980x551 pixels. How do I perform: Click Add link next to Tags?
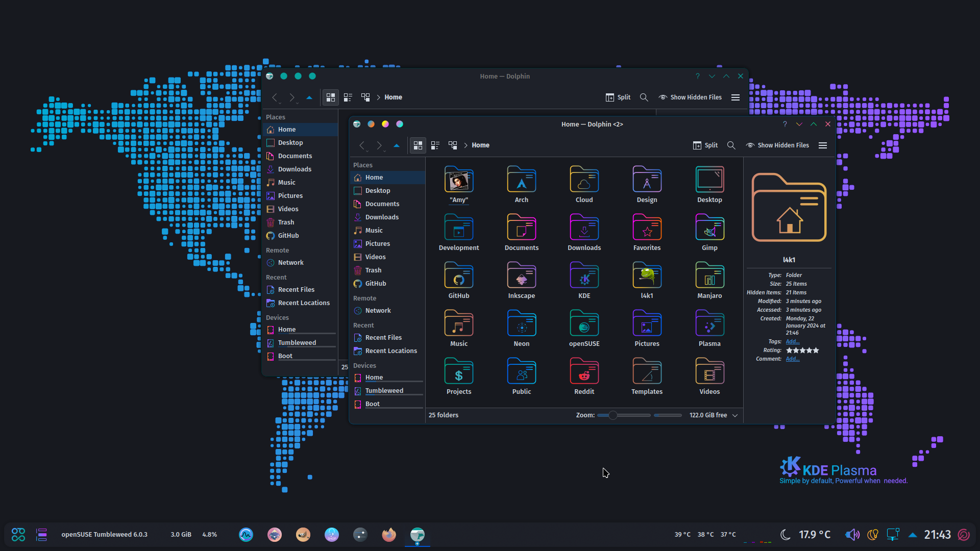pos(792,342)
